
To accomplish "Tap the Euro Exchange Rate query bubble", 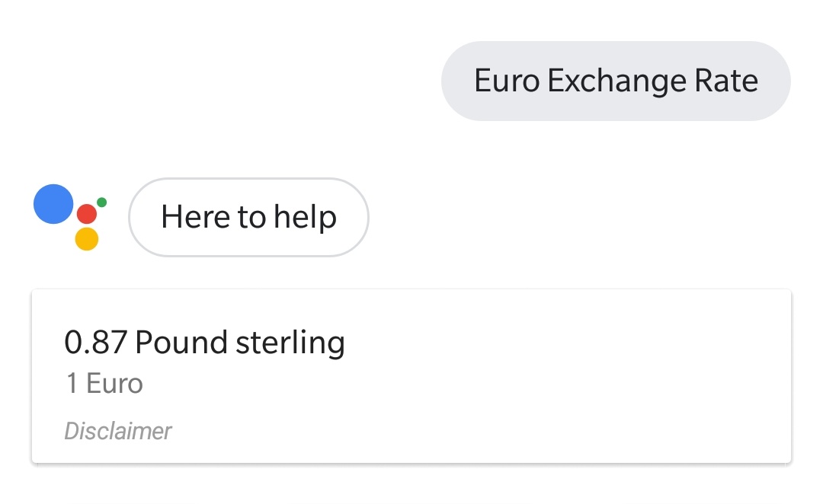I will pos(616,81).
